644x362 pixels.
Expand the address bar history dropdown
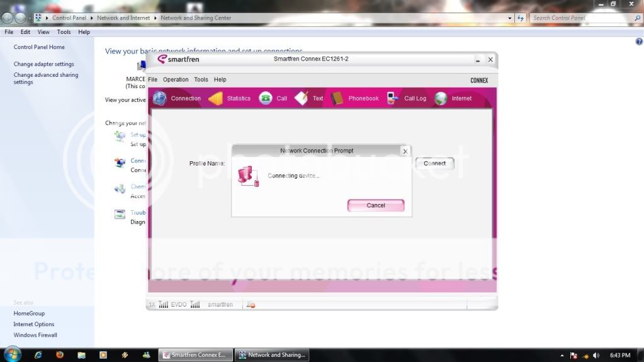coord(510,18)
